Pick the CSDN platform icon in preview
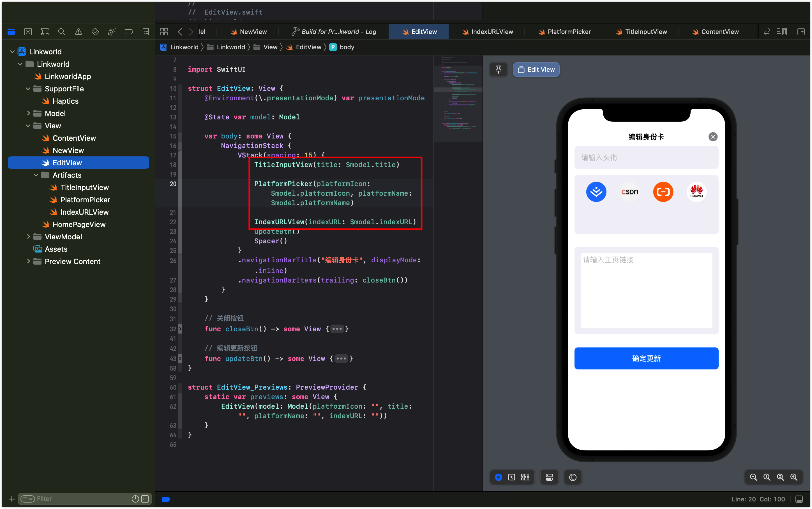 point(629,191)
